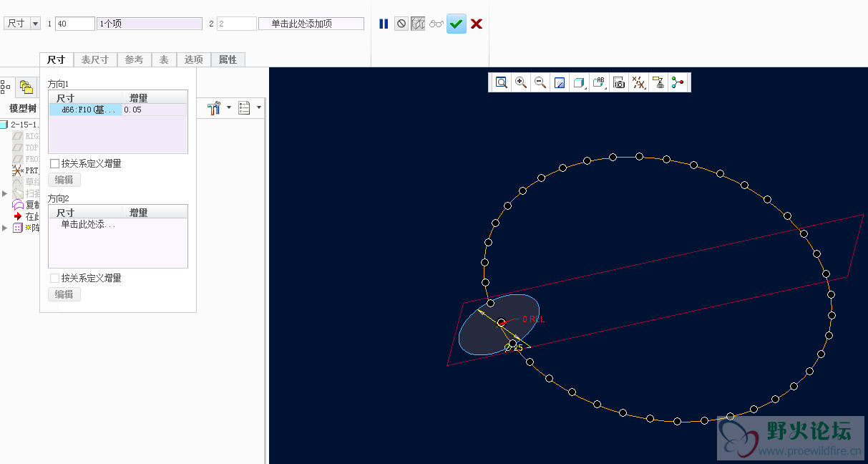Enable 按关系定义增量 under 方向1
868x464 pixels.
point(54,163)
